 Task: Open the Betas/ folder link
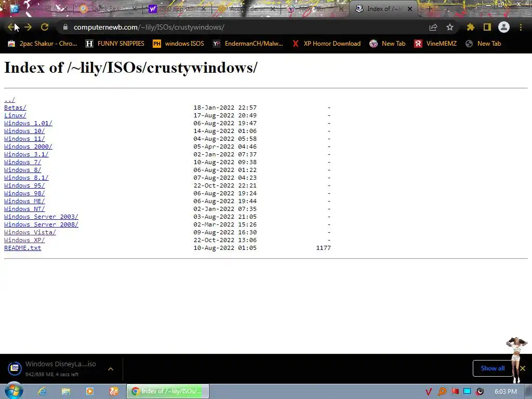point(15,108)
